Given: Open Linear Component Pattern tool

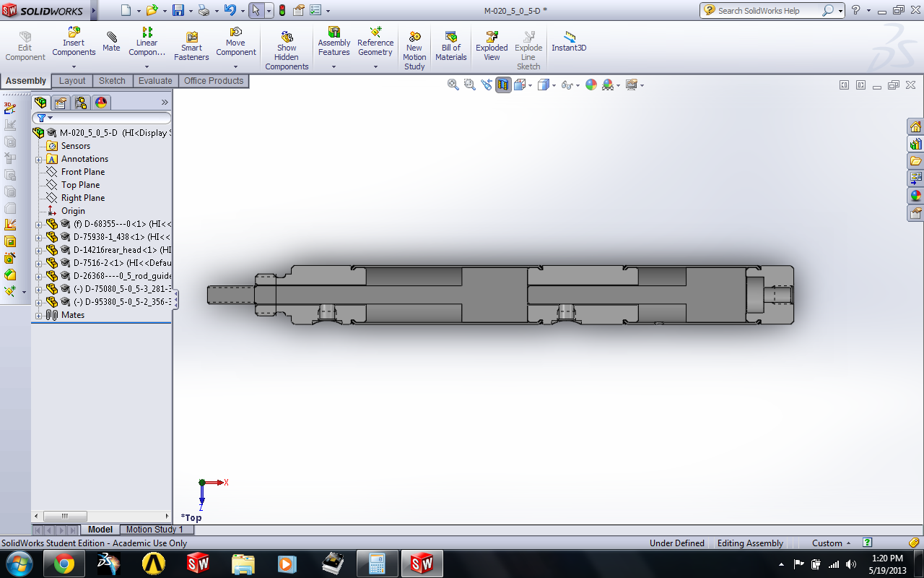Looking at the screenshot, I should (147, 42).
